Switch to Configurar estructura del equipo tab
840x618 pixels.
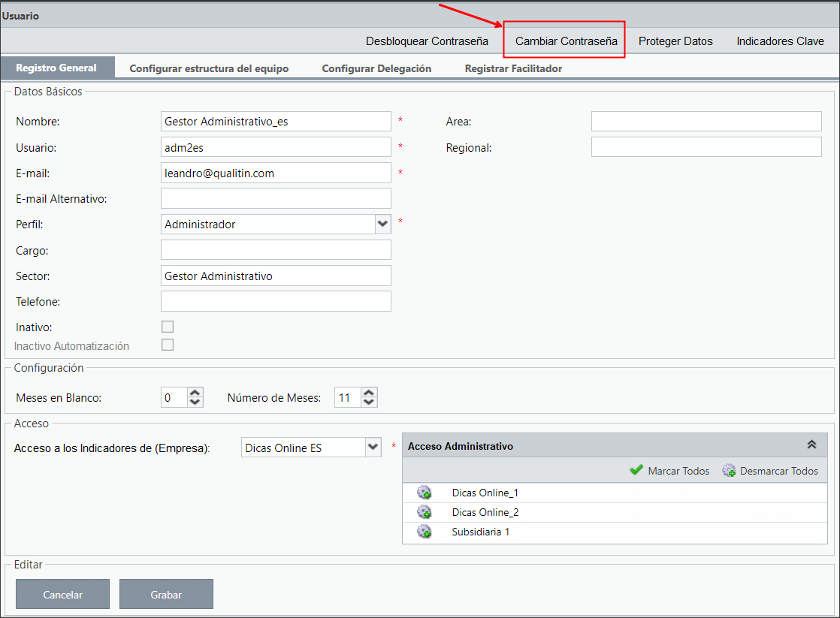coord(209,68)
